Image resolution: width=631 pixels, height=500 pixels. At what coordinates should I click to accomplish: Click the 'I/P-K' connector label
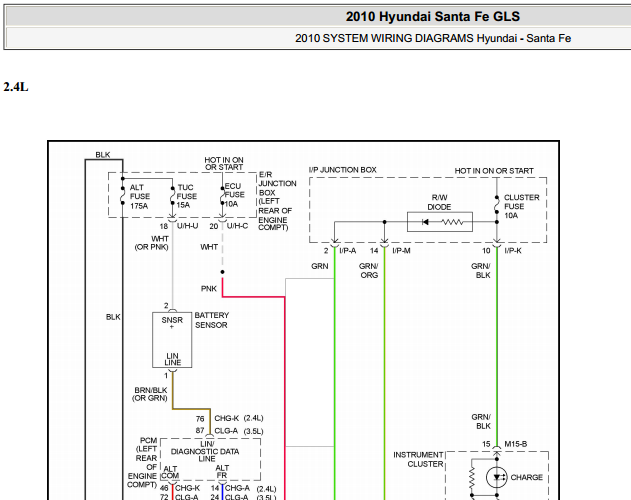coord(513,251)
